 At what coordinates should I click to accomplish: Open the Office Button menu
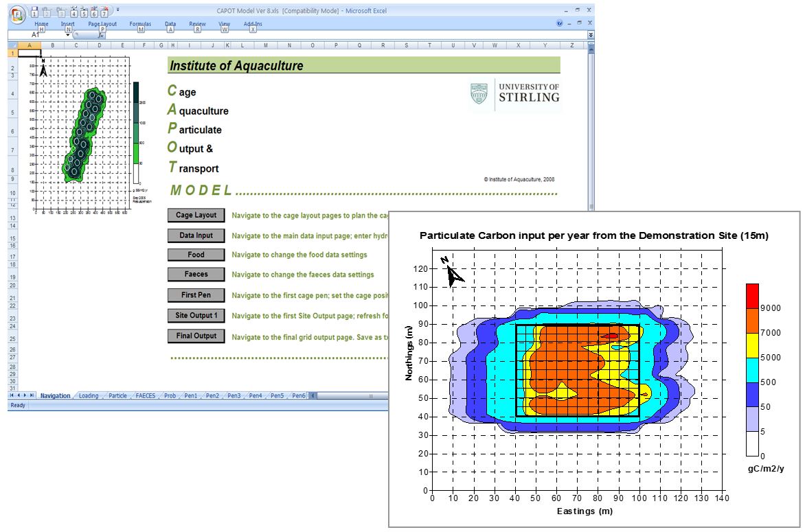point(17,14)
